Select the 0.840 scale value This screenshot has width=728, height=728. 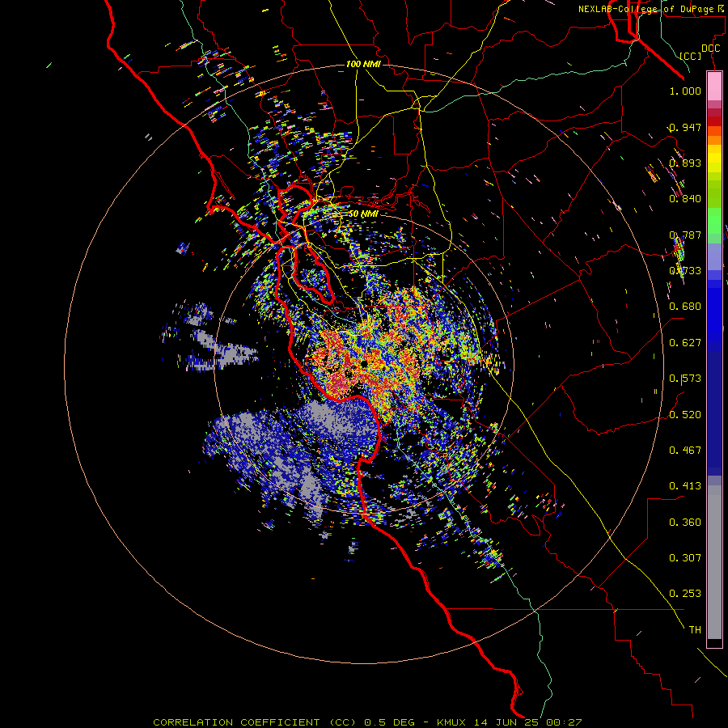(x=685, y=199)
